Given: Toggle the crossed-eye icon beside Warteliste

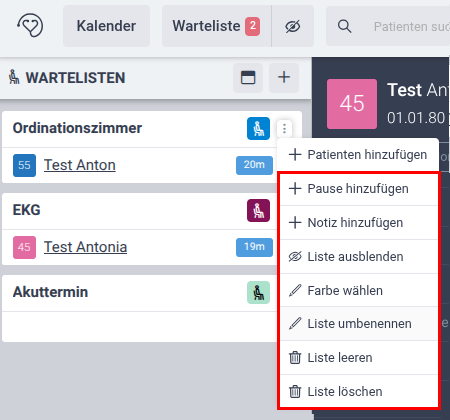Looking at the screenshot, I should point(293,26).
